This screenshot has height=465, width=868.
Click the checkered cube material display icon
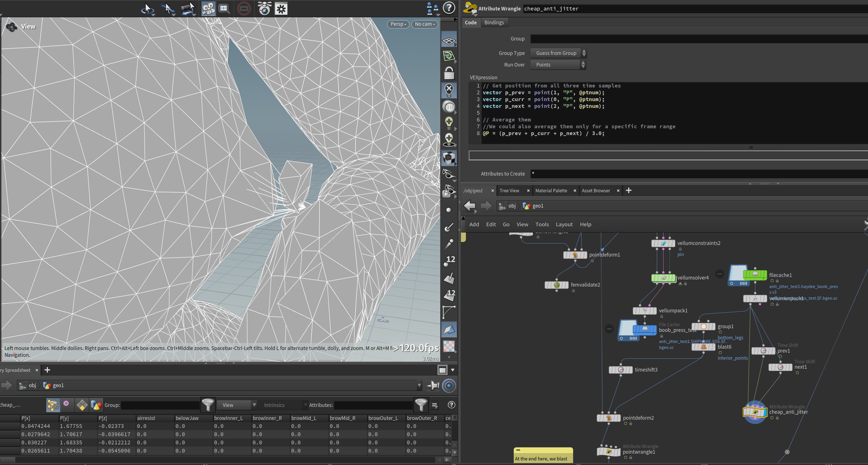click(449, 158)
